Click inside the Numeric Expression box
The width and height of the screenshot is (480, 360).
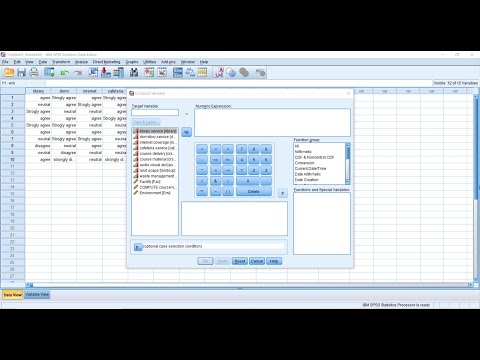click(x=272, y=122)
